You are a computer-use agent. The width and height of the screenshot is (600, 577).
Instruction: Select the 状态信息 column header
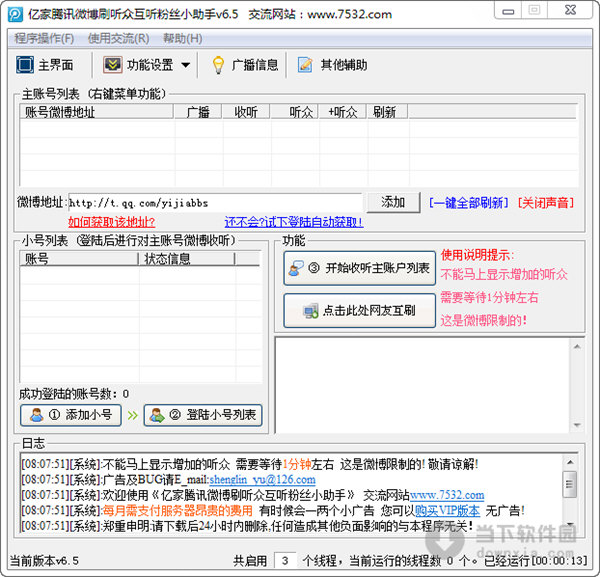(187, 259)
